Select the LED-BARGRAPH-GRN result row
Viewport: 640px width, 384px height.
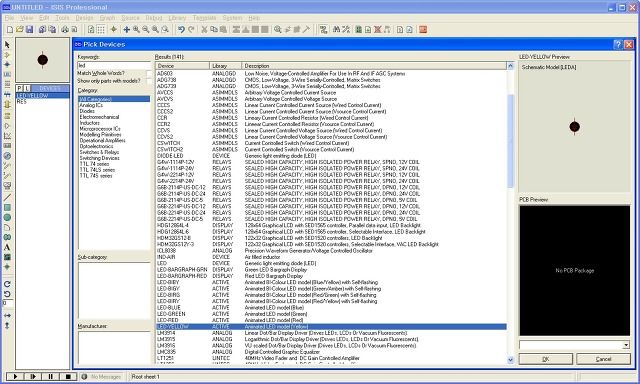(331, 270)
